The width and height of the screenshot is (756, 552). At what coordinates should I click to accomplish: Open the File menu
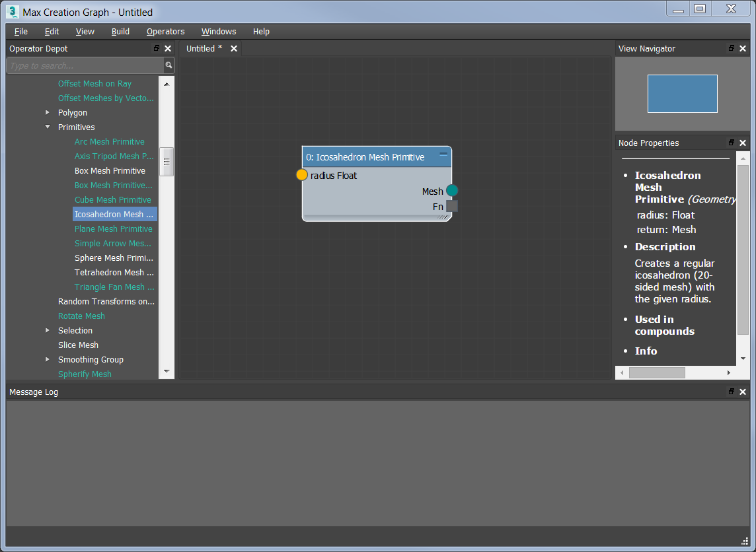(x=21, y=31)
